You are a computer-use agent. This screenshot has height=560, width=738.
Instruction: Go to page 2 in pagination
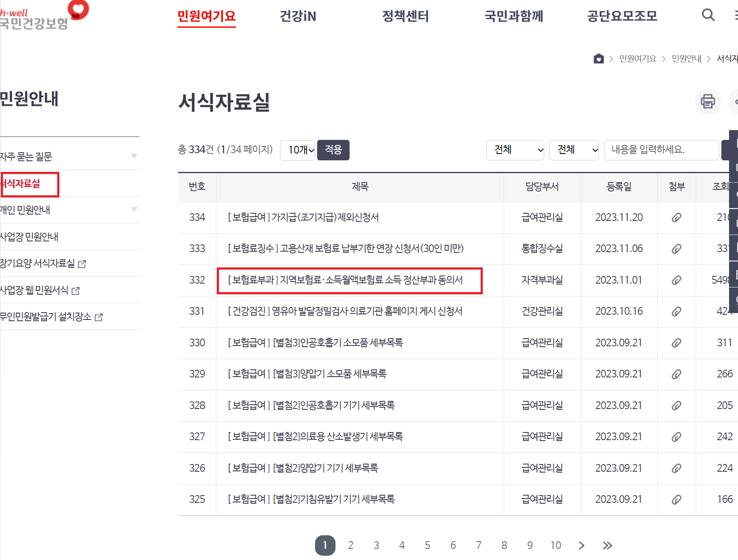351,545
